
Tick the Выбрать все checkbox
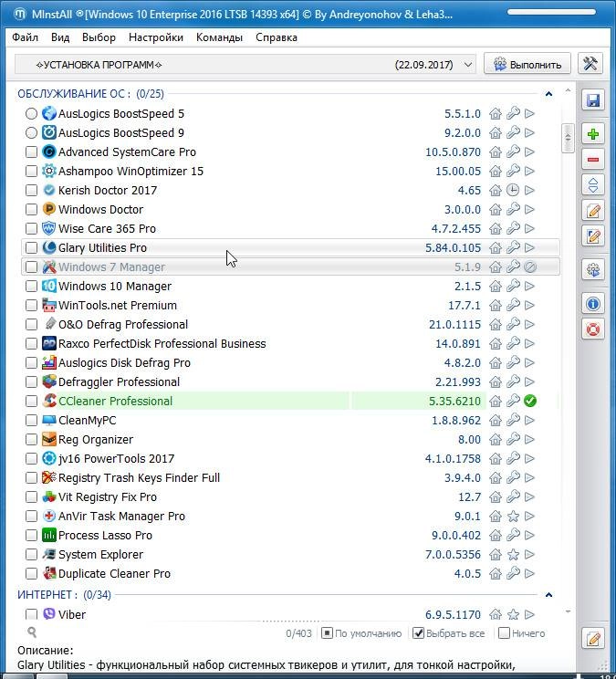(418, 633)
